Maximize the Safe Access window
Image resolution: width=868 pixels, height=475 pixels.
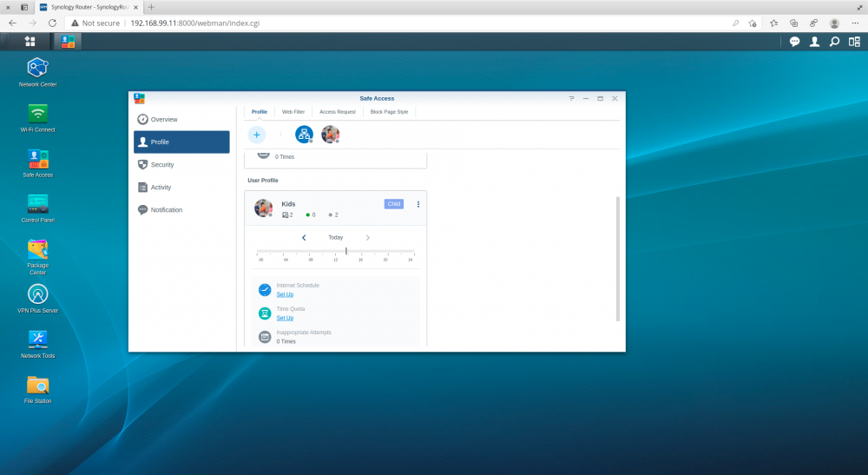(600, 98)
